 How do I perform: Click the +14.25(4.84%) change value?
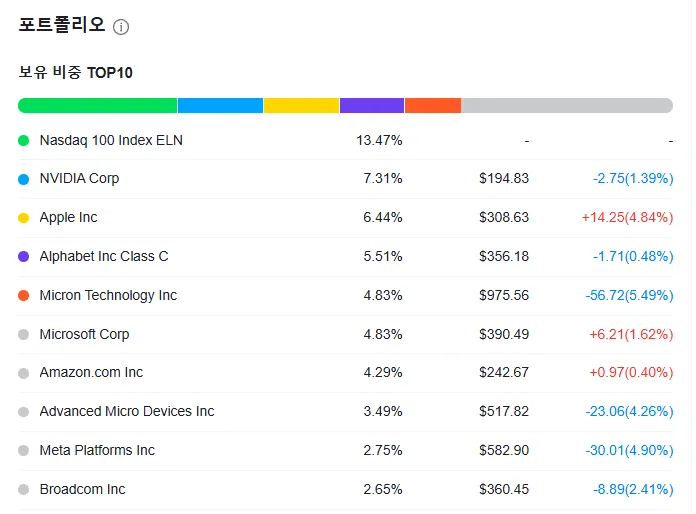[x=627, y=217]
